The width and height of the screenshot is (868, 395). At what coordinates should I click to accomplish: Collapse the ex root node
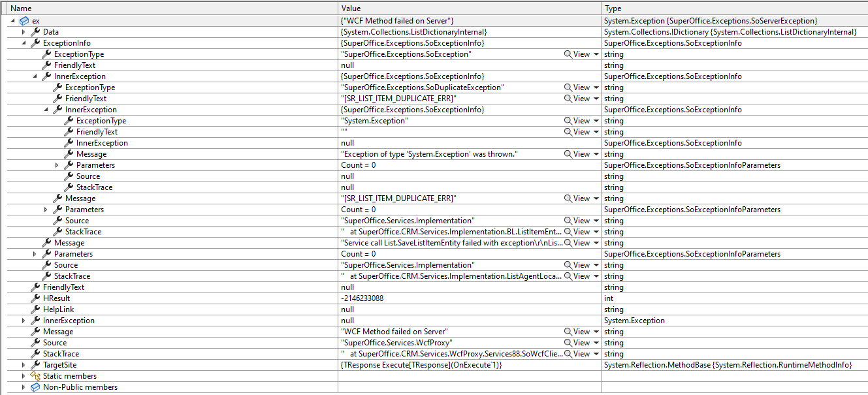tap(13, 21)
